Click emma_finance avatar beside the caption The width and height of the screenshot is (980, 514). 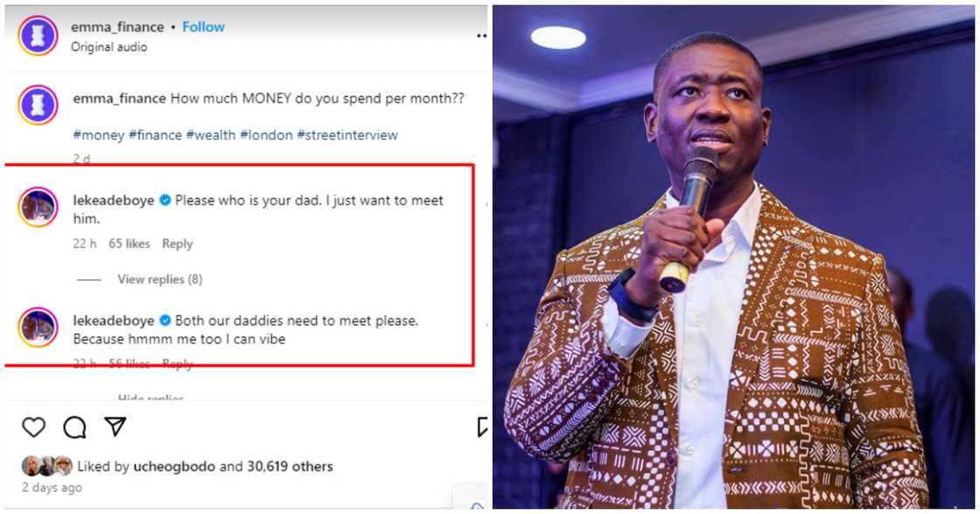pyautogui.click(x=38, y=105)
